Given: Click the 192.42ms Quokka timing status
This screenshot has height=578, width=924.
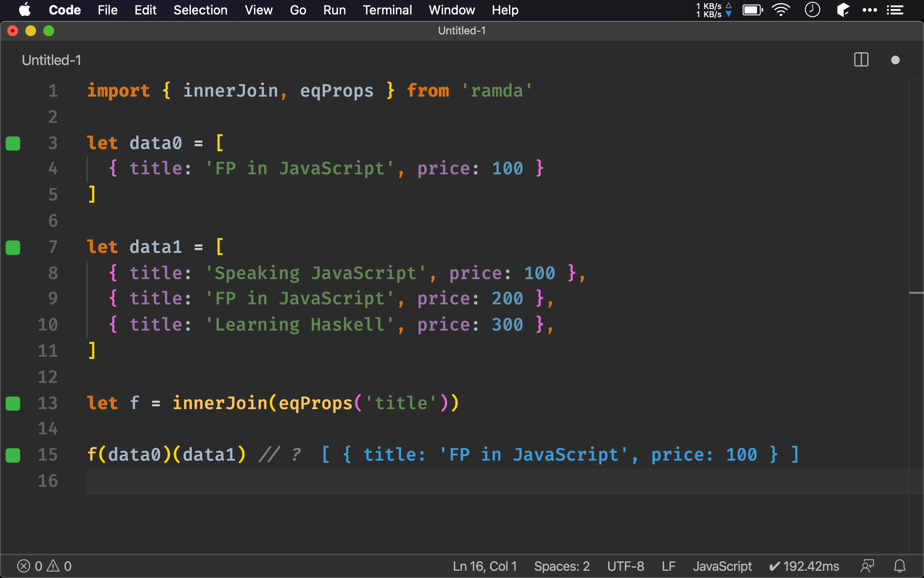Looking at the screenshot, I should click(804, 566).
